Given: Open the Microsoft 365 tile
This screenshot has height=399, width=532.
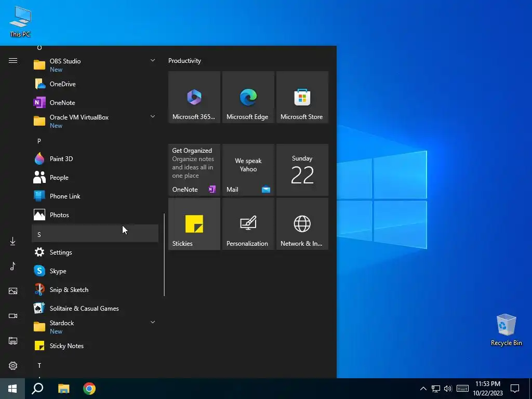Looking at the screenshot, I should (194, 97).
